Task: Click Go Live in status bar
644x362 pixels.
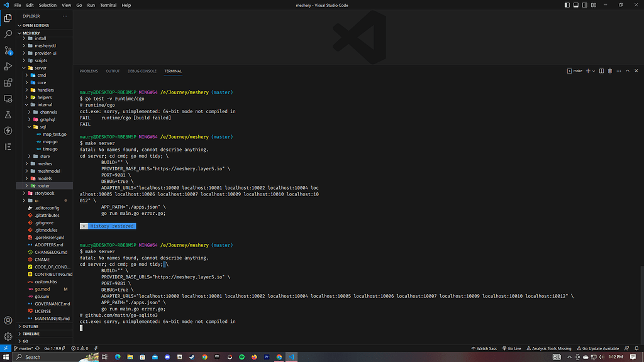Action: [511, 348]
